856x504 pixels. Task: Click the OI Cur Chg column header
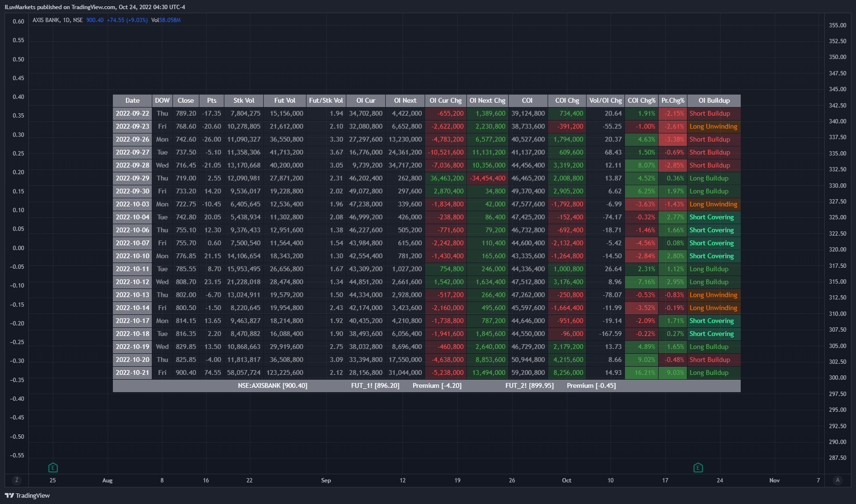point(446,101)
